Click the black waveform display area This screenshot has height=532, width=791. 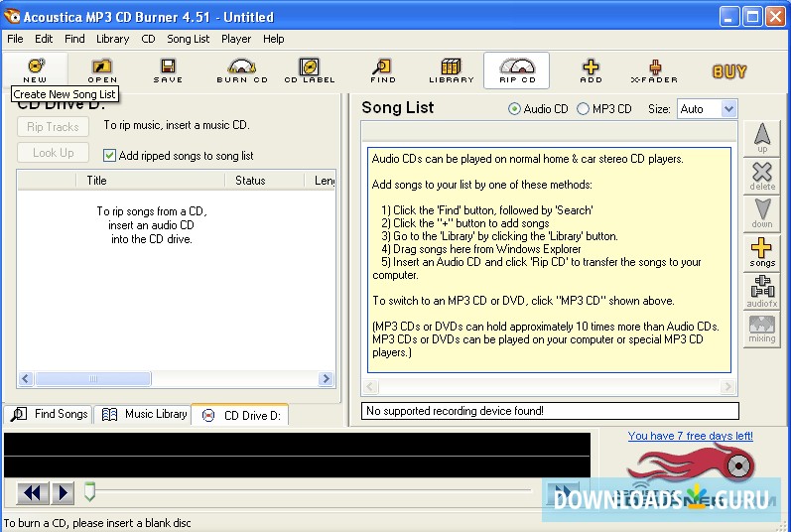(297, 455)
